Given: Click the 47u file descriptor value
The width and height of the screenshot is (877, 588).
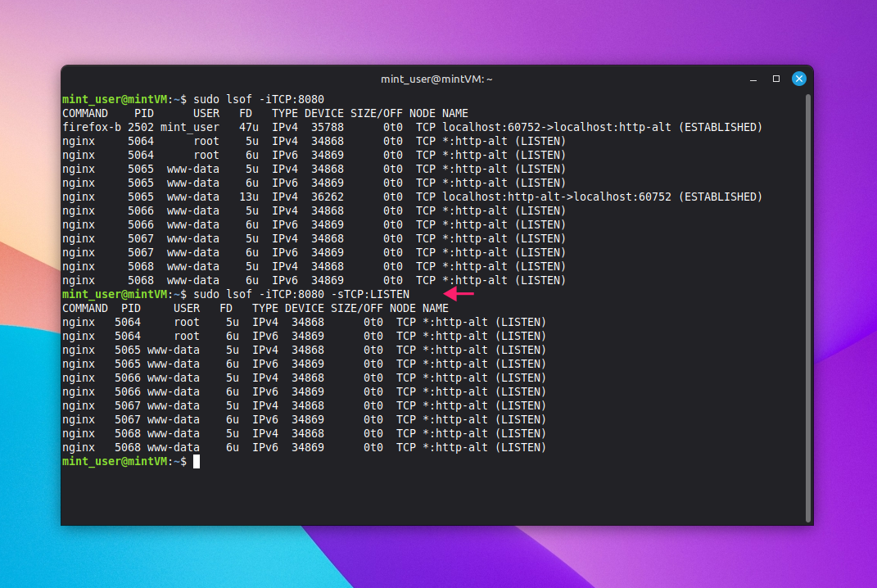Looking at the screenshot, I should [249, 128].
